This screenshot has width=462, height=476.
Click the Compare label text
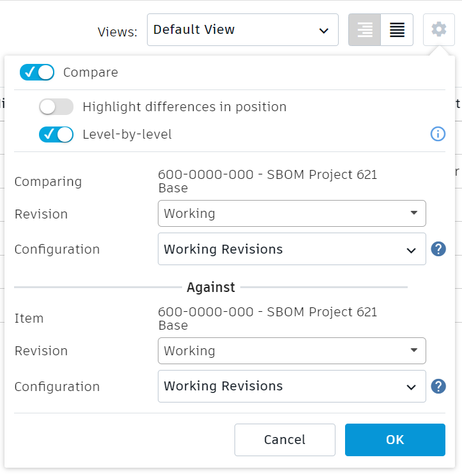91,72
